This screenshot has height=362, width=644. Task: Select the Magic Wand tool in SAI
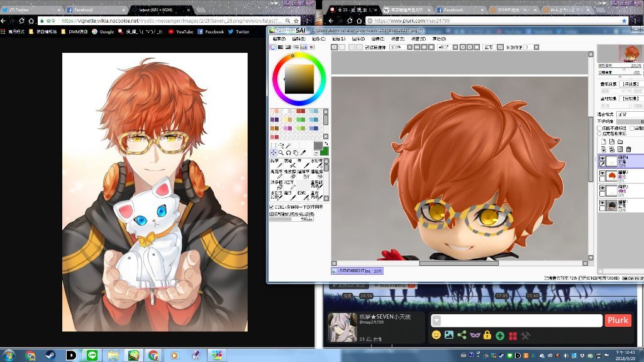pos(288,145)
